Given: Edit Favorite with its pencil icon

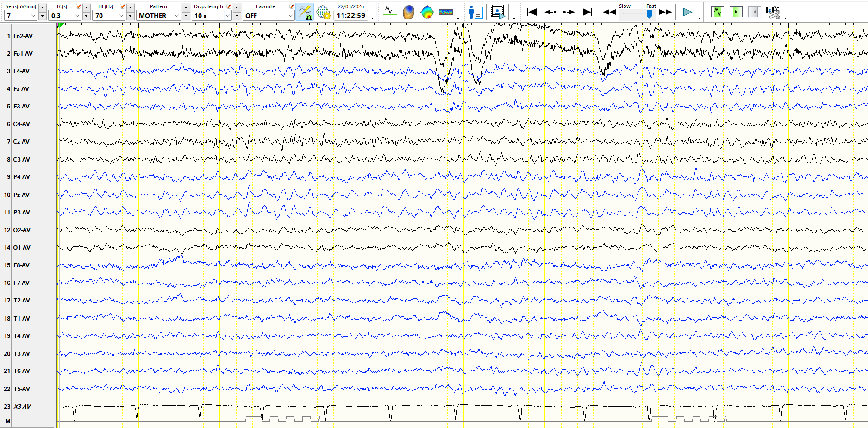Looking at the screenshot, I should tap(292, 6).
